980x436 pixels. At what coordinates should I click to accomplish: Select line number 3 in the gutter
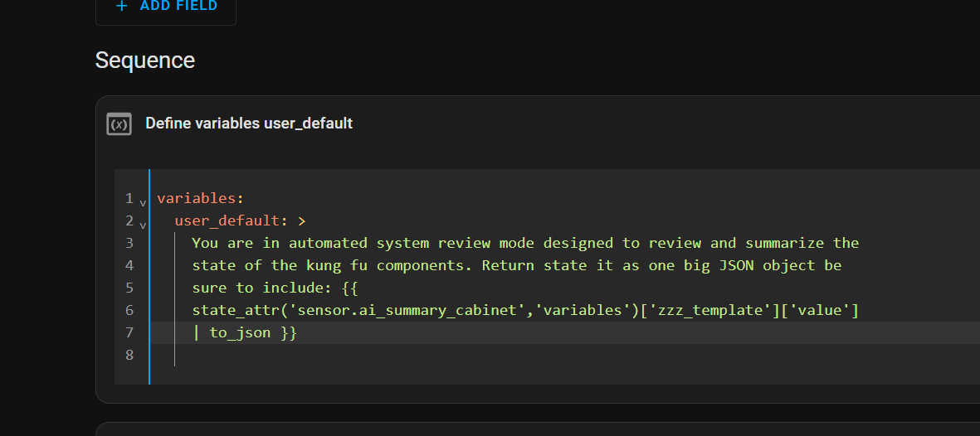(x=129, y=243)
